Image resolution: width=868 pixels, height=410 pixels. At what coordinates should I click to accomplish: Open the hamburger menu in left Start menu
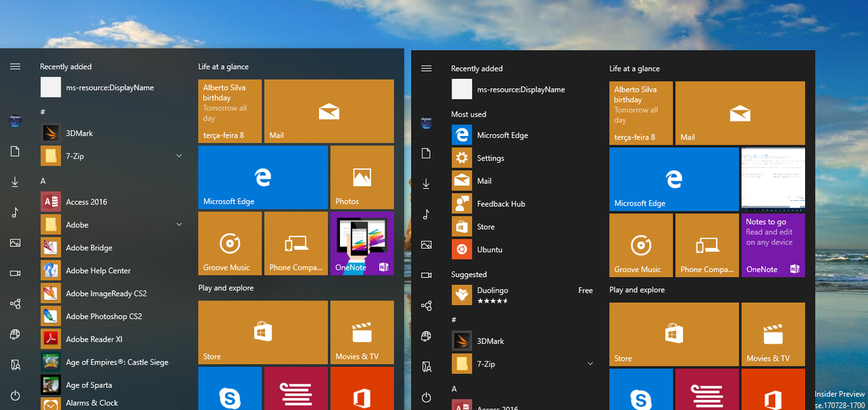(15, 67)
